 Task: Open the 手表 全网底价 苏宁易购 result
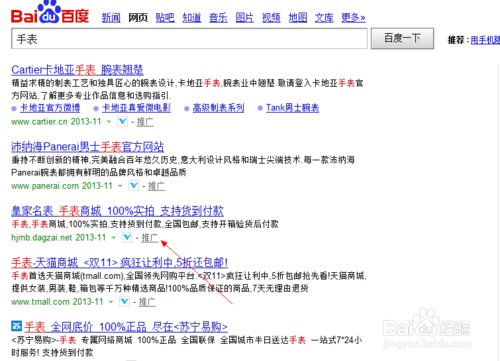(126, 327)
